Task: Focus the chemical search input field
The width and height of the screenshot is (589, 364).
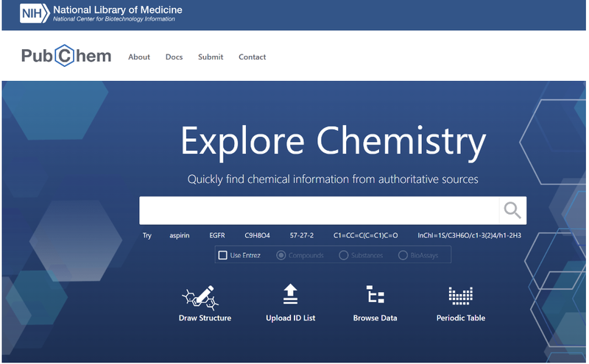Action: (319, 210)
